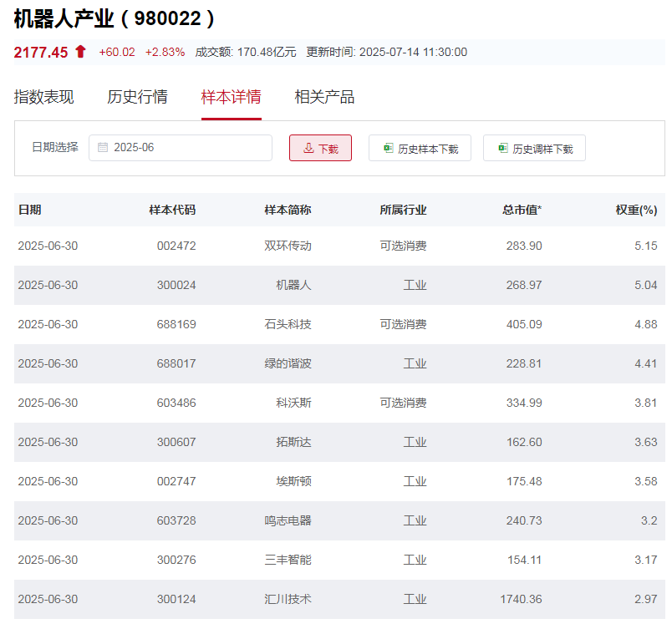Click sample name 埃斯顿
672x624 pixels.
[293, 481]
